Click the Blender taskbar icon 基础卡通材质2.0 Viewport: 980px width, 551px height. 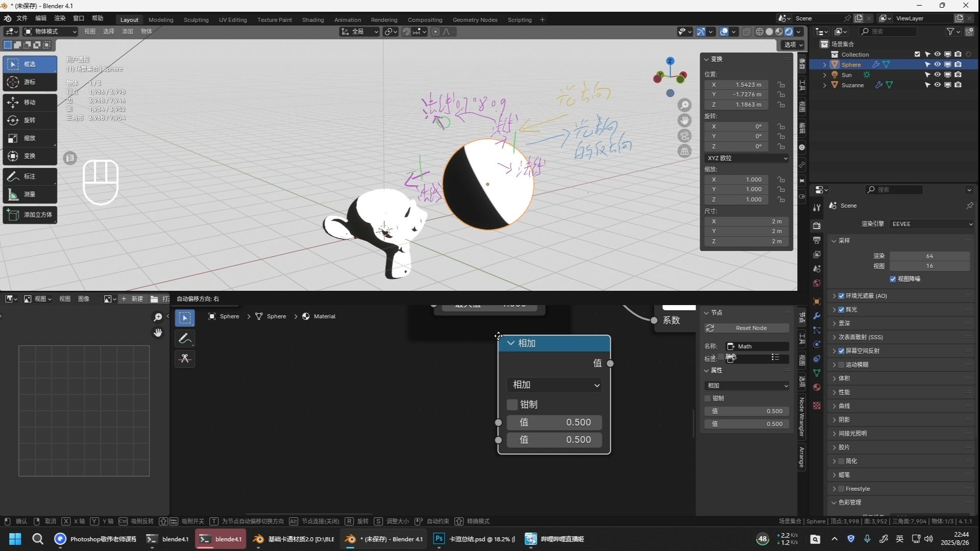tap(294, 539)
